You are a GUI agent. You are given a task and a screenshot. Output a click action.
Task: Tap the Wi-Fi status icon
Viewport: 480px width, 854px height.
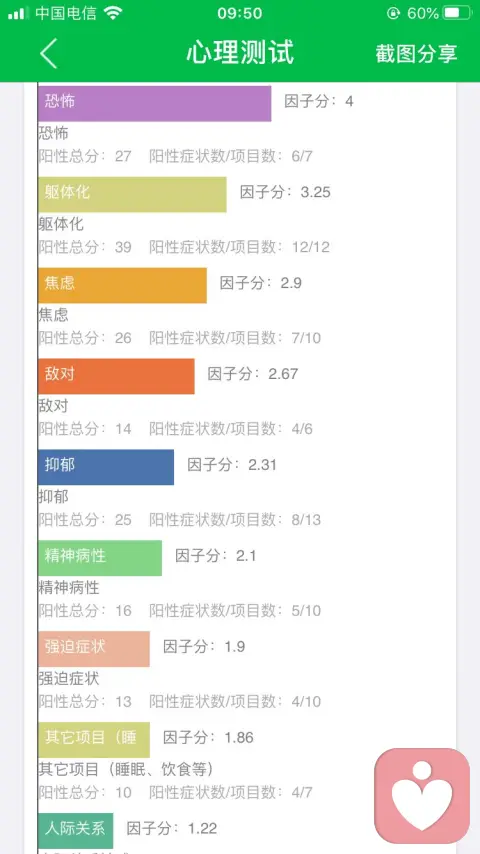pos(114,13)
